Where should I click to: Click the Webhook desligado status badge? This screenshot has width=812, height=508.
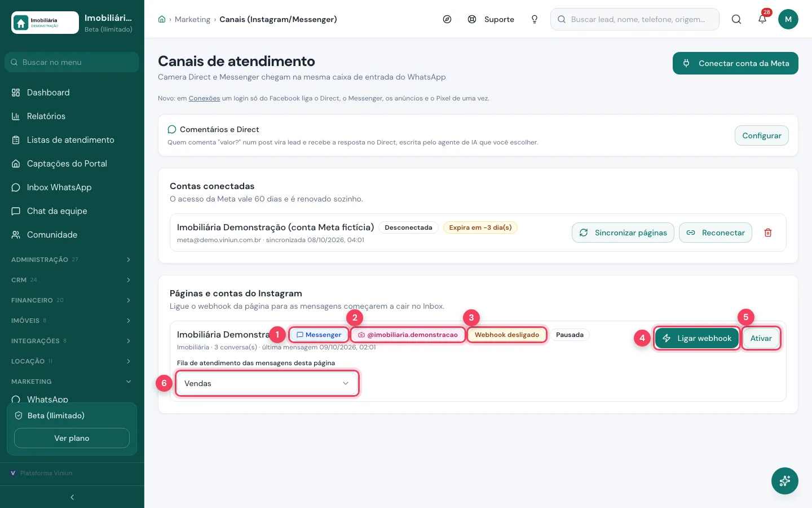pos(507,335)
